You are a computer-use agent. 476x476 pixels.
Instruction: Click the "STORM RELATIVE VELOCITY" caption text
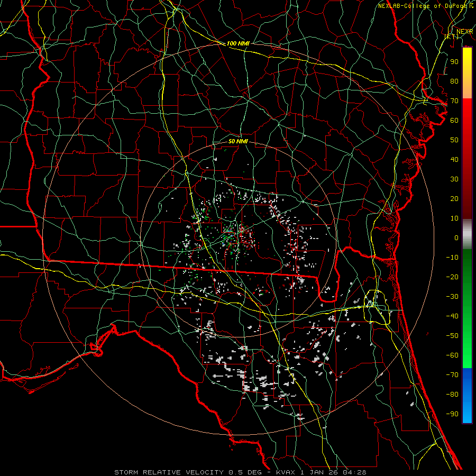tap(169, 472)
